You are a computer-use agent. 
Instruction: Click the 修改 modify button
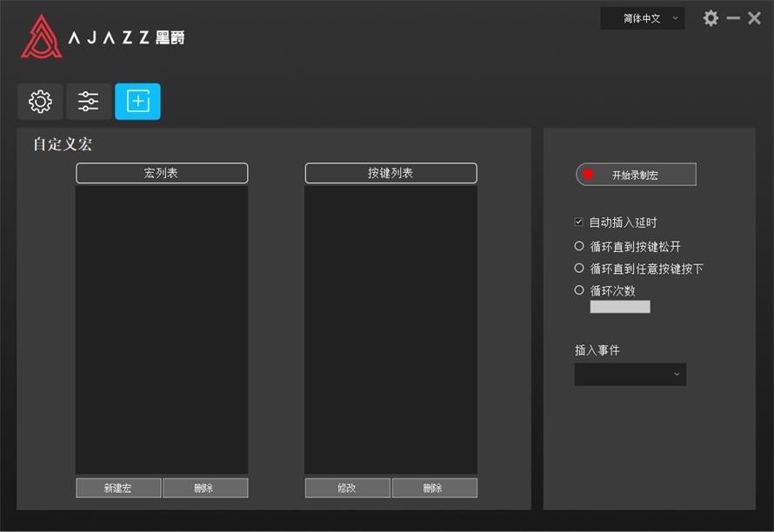tap(347, 488)
